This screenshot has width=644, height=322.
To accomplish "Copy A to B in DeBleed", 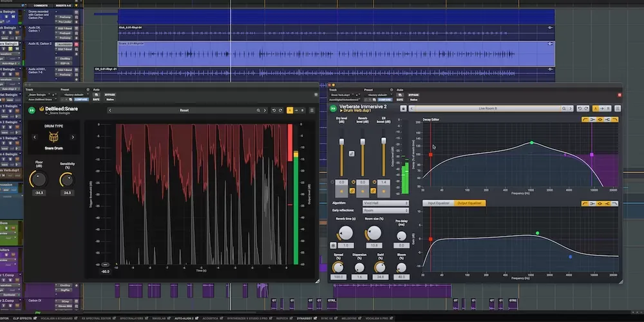I will click(296, 110).
